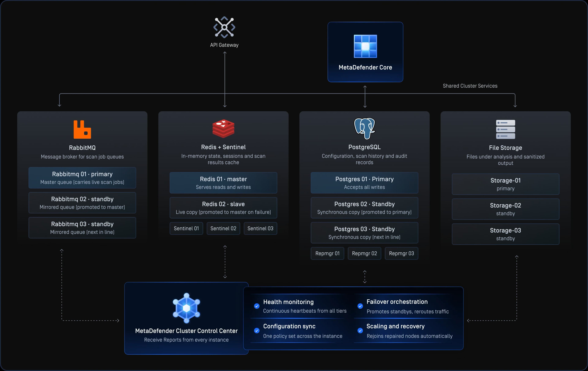
Task: Click the Configuration sync checkmark icon
Action: [x=257, y=330]
